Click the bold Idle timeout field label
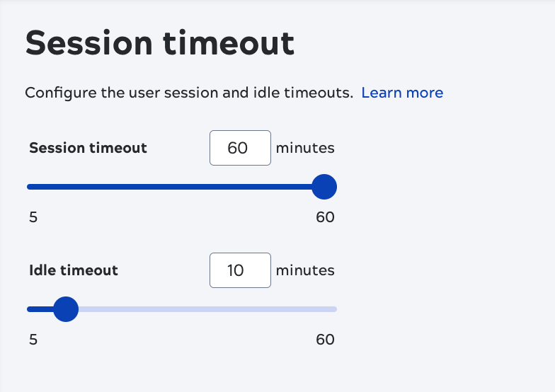The image size is (555, 392). 74,270
